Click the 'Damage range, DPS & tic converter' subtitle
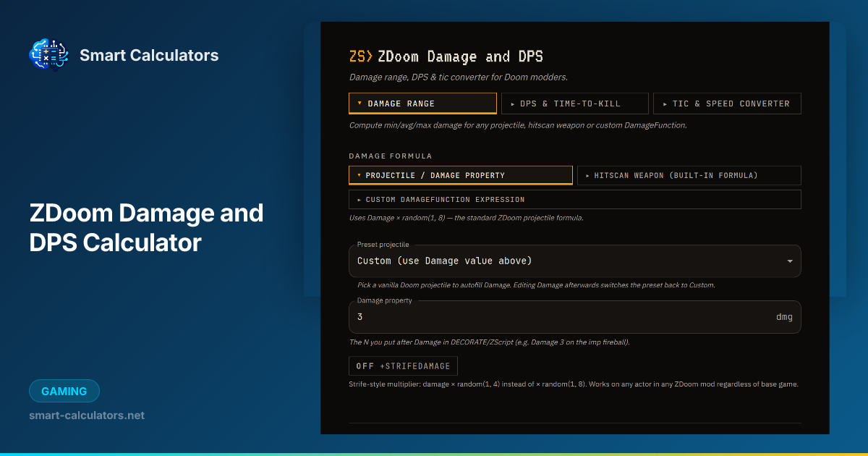868x456 pixels. point(459,77)
